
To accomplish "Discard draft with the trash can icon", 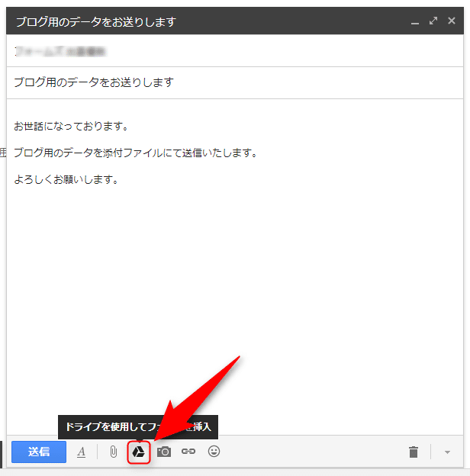I will pos(414,452).
